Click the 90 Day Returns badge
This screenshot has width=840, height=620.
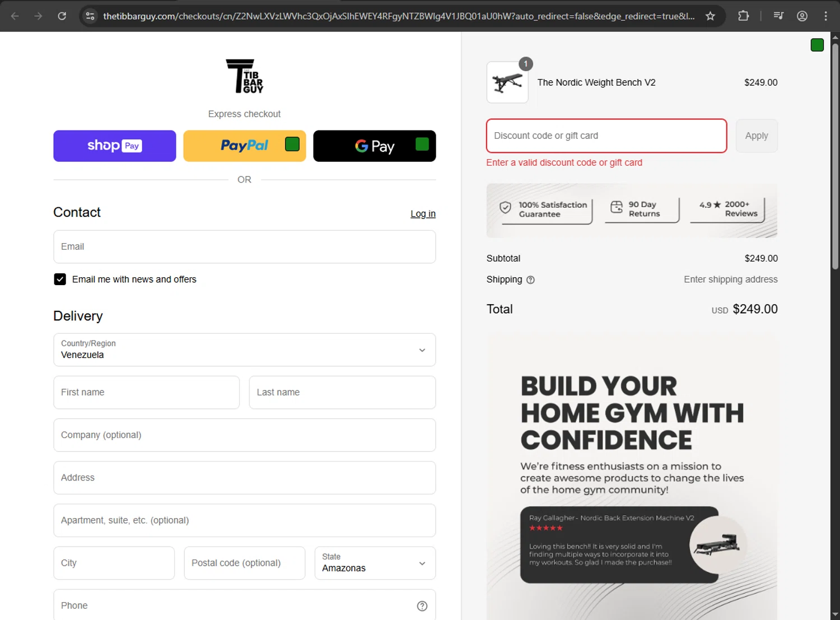coord(642,209)
